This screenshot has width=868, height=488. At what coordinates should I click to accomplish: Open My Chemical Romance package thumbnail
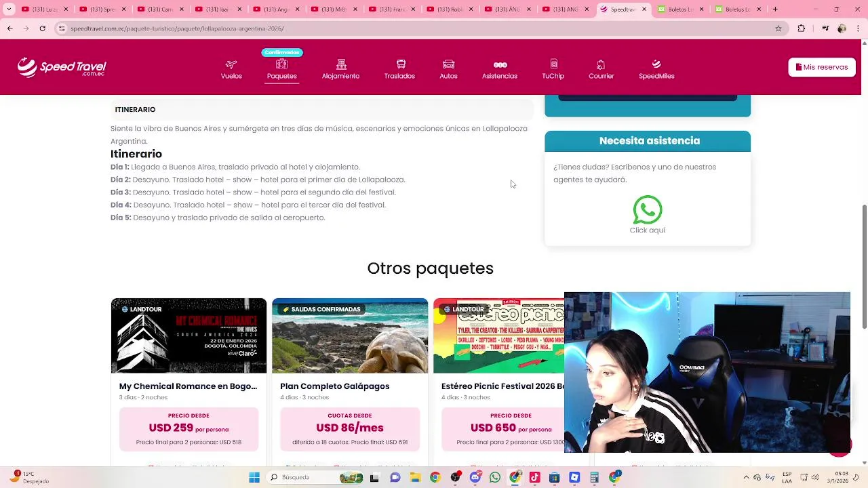(x=189, y=335)
